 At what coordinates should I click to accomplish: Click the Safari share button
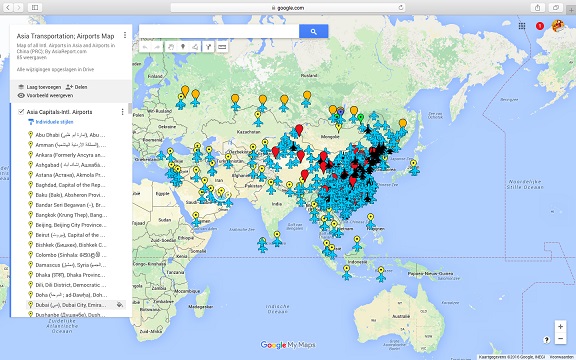pyautogui.click(x=537, y=7)
